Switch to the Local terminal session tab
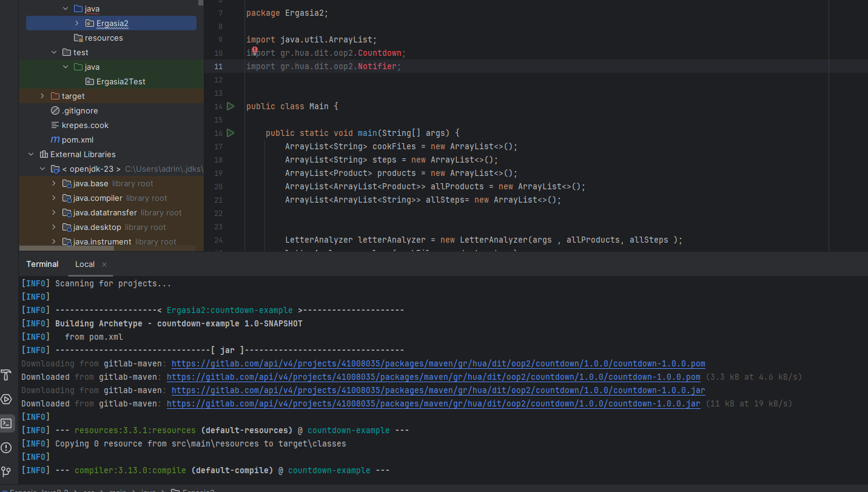Viewport: 868px width, 492px height. pyautogui.click(x=85, y=264)
